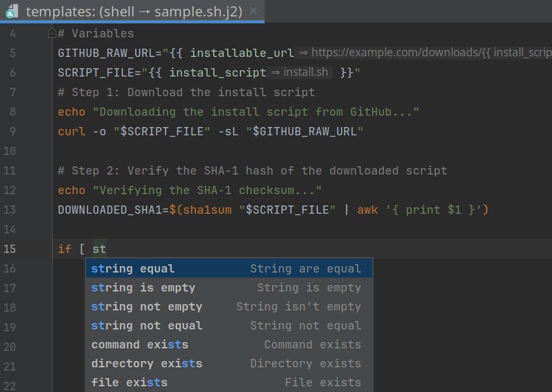Screen dimensions: 552x392
Task: Choose 'command exists' completion item
Action: (x=229, y=345)
